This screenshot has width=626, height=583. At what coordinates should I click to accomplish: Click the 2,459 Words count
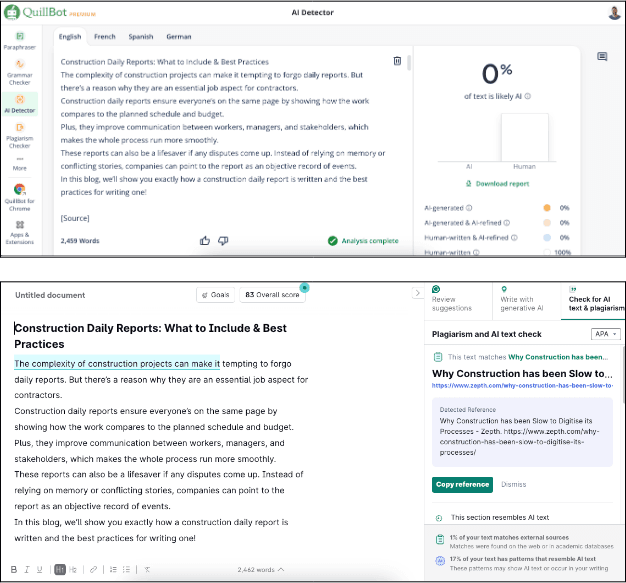(80, 241)
